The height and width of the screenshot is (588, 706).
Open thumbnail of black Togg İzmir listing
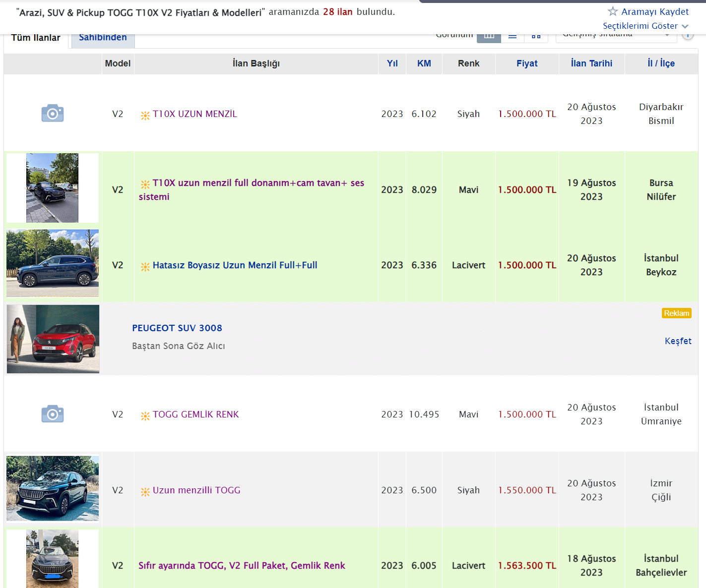53,488
